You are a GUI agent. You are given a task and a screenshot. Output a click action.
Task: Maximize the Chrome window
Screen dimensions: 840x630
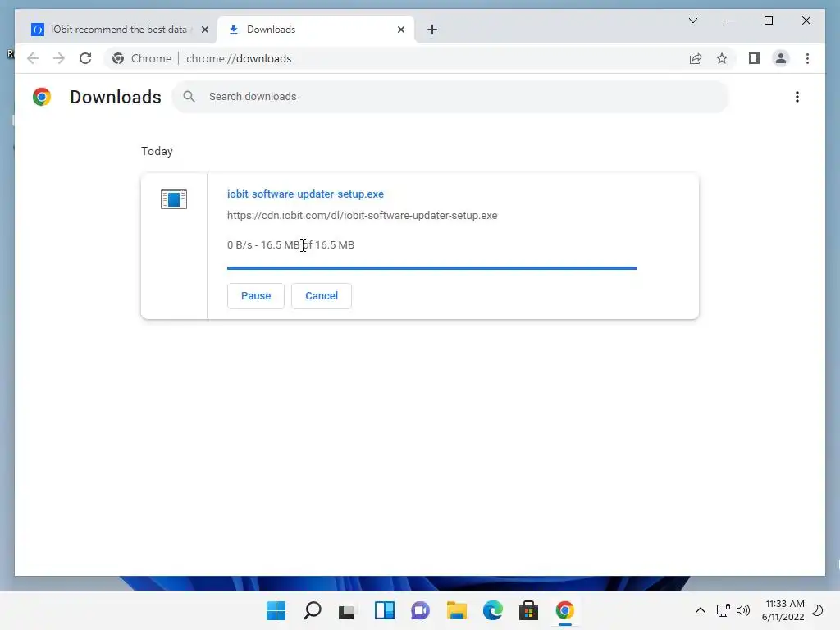[x=768, y=21]
